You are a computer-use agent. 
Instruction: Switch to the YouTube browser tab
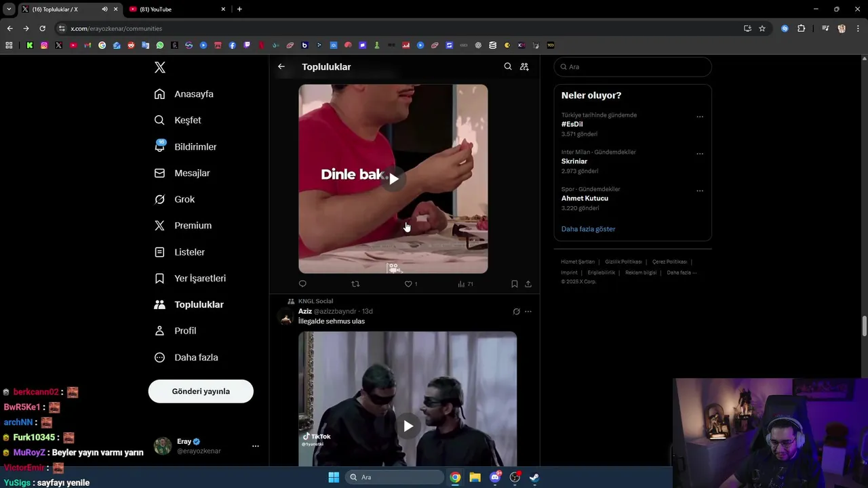(x=175, y=9)
